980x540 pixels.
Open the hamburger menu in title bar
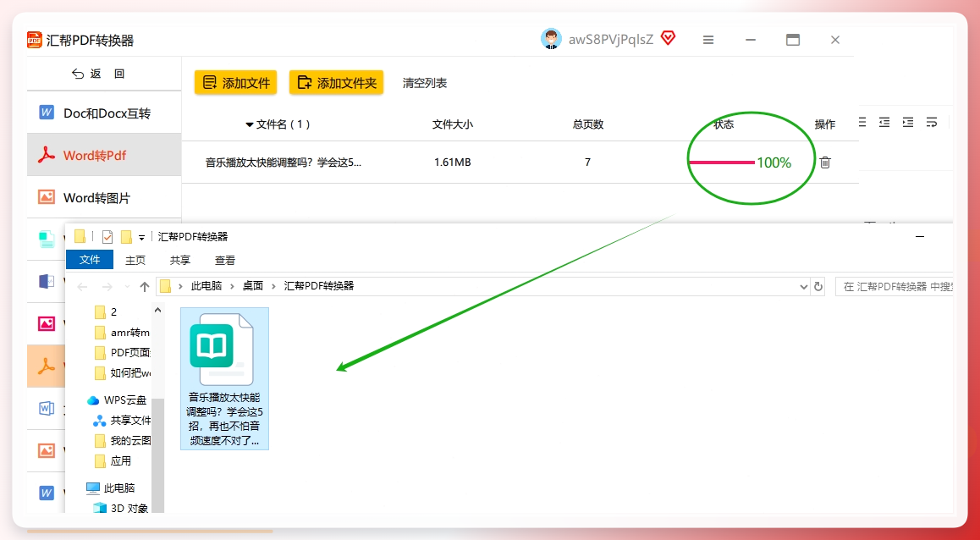pyautogui.click(x=708, y=40)
